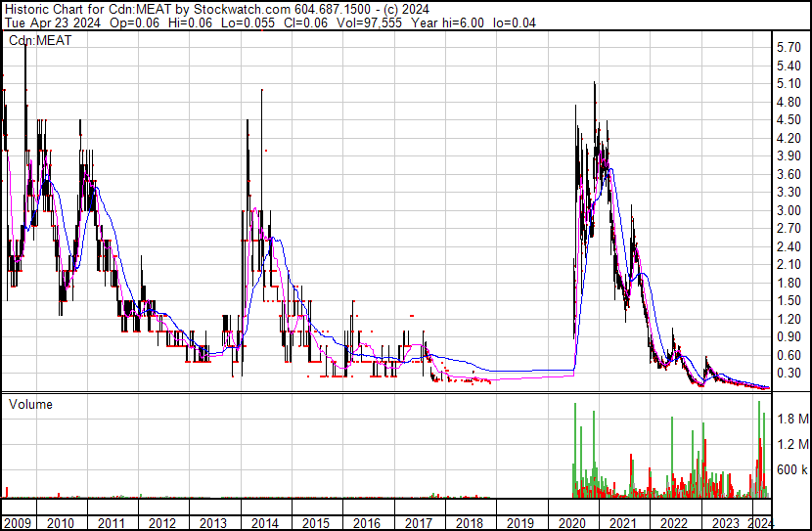Viewport: 812px width, 531px height.
Task: Click the 2009 year label on time axis
Action: click(x=17, y=523)
